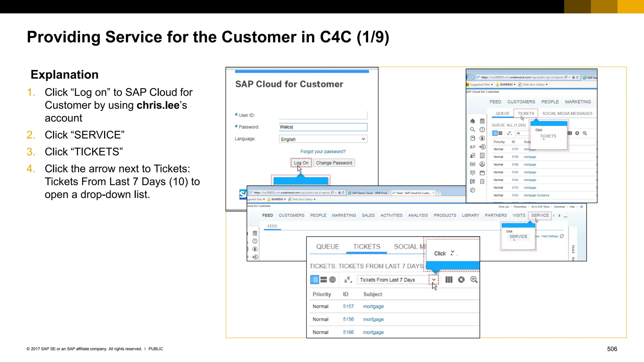The height and width of the screenshot is (362, 644).
Task: Click the box package icon in the queue screenshot sidebar
Action: (x=472, y=190)
